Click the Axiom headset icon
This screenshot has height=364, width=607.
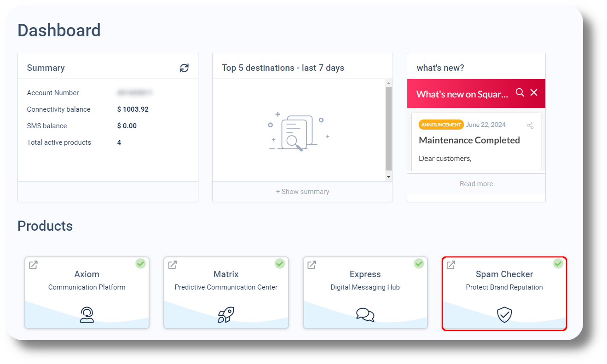coord(87,315)
